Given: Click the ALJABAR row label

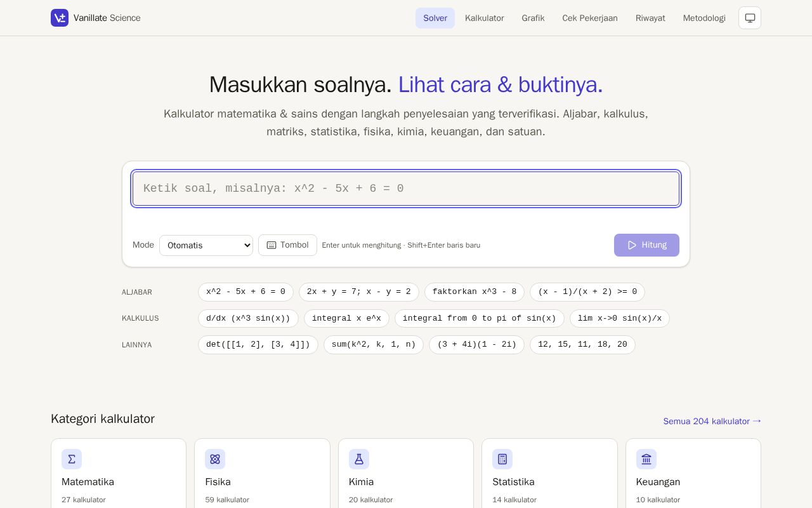Looking at the screenshot, I should pos(137,292).
